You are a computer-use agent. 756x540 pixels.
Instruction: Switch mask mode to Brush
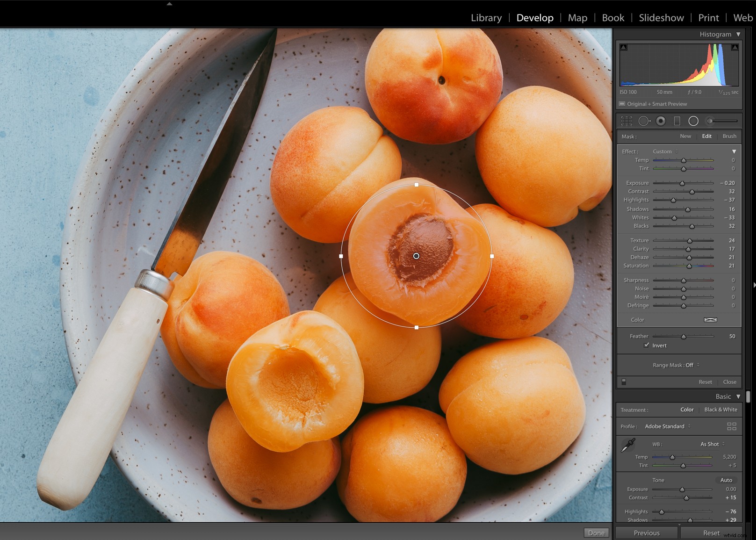click(729, 136)
